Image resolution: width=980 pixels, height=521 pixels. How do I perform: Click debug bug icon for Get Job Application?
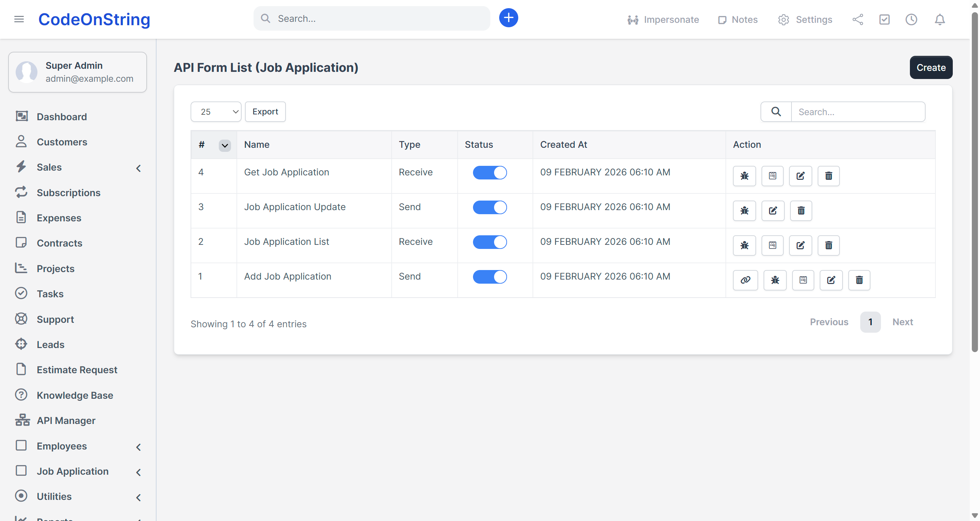pos(744,176)
